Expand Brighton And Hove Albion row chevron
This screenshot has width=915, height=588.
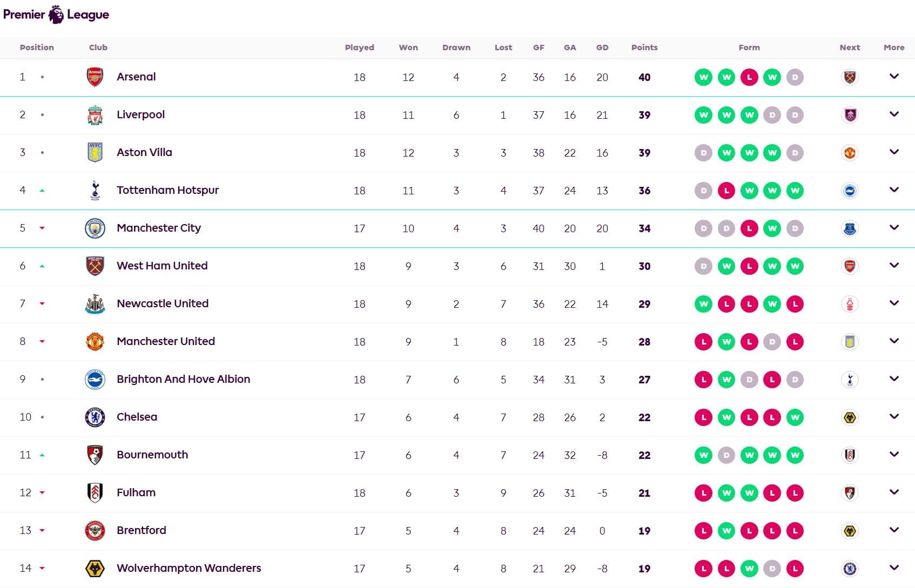click(x=894, y=379)
